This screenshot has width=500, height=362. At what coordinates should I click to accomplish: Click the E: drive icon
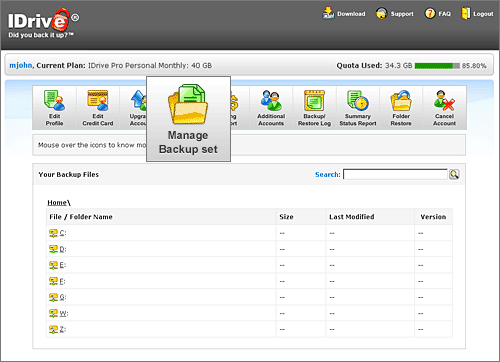(x=53, y=265)
